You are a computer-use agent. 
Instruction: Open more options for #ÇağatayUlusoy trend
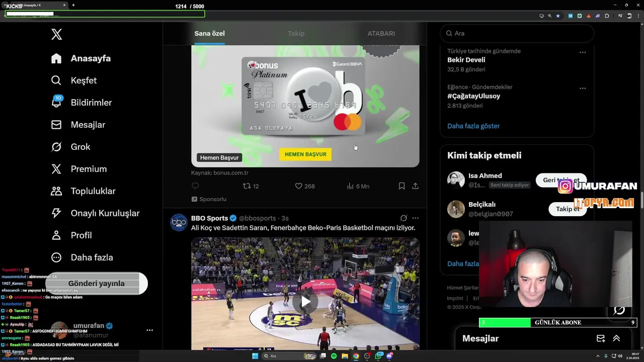tap(582, 88)
